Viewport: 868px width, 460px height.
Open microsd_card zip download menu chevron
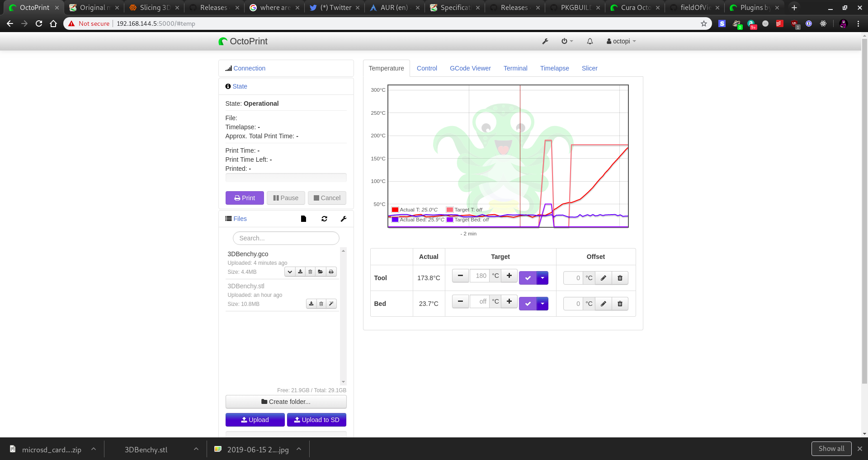point(94,449)
